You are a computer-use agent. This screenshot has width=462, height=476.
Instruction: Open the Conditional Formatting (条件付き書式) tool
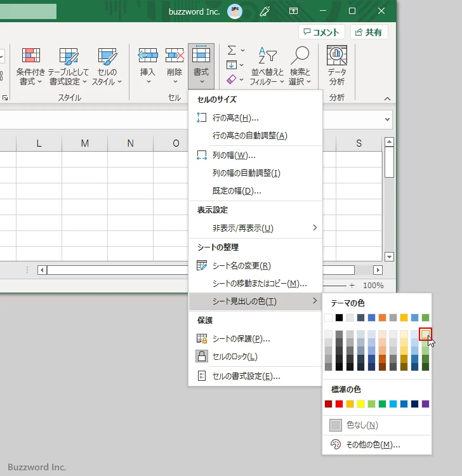[30, 67]
